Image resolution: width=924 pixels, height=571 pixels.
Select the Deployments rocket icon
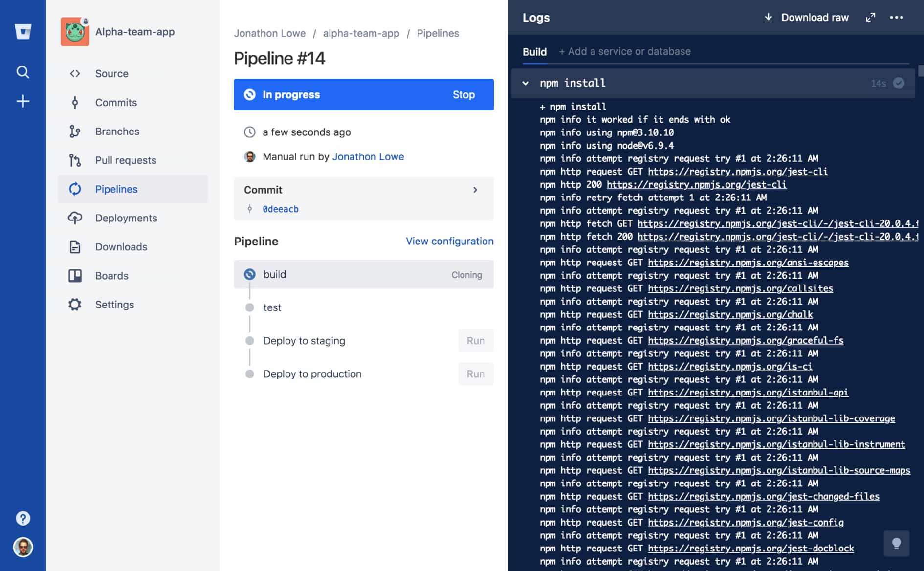(75, 218)
